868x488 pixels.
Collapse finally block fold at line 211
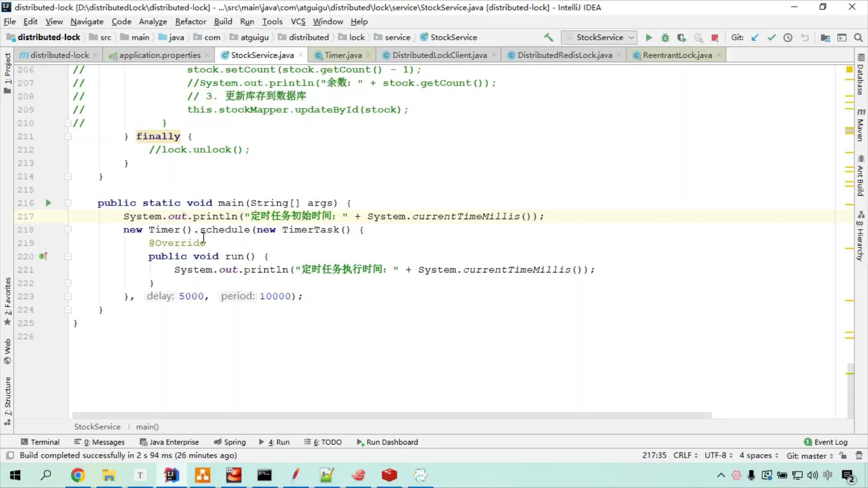[x=68, y=136]
